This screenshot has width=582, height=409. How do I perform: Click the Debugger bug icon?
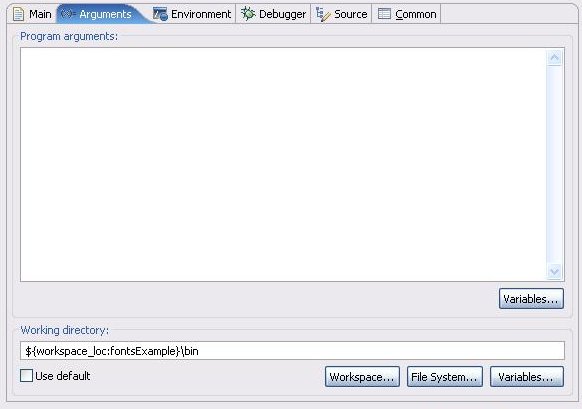pyautogui.click(x=248, y=14)
